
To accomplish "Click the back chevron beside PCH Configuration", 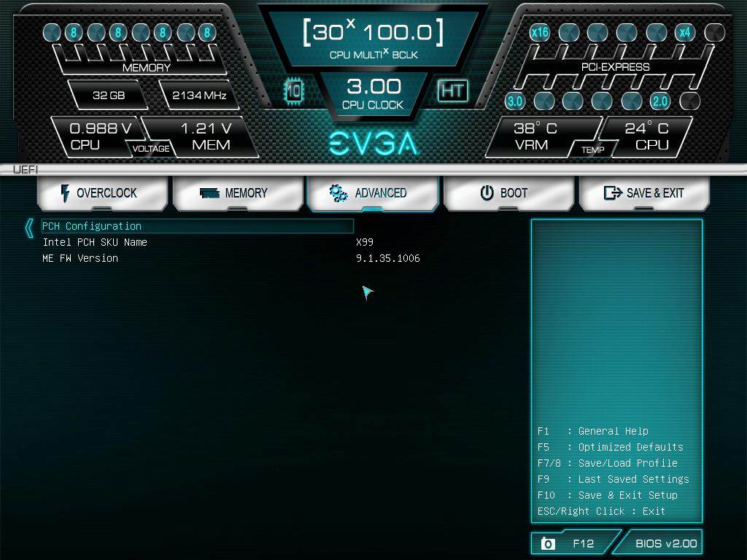I will click(x=29, y=227).
